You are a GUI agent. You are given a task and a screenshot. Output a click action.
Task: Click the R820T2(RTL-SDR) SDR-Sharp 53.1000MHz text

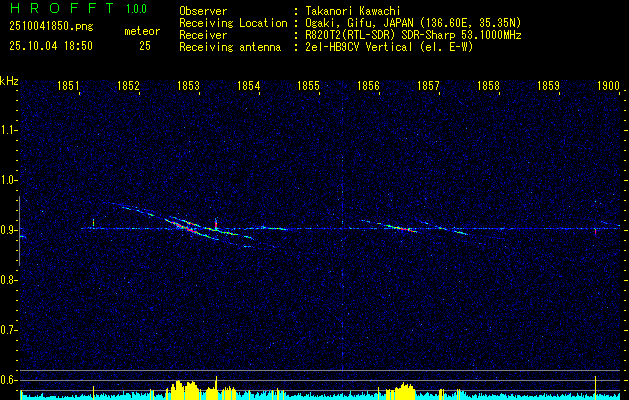(x=413, y=35)
